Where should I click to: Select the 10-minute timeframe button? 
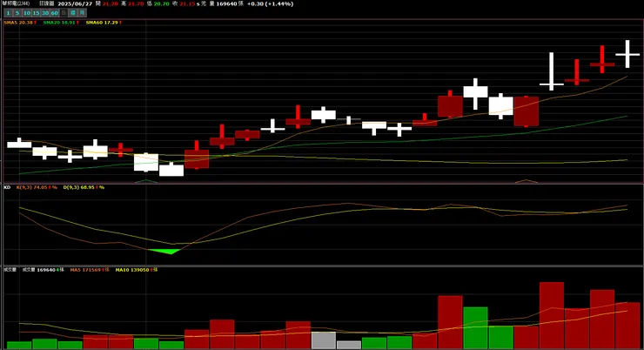coord(27,13)
